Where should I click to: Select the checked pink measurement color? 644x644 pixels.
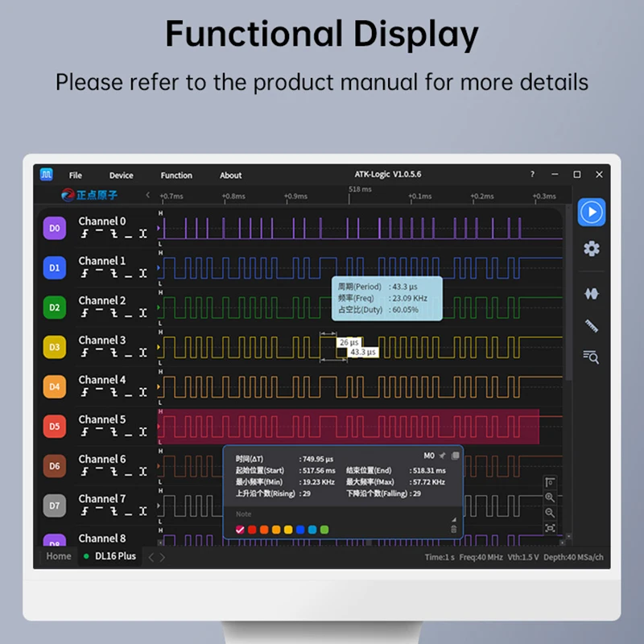pos(240,530)
